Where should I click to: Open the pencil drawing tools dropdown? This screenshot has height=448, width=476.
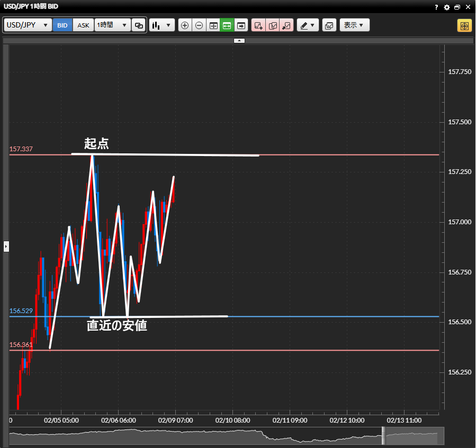pos(308,25)
